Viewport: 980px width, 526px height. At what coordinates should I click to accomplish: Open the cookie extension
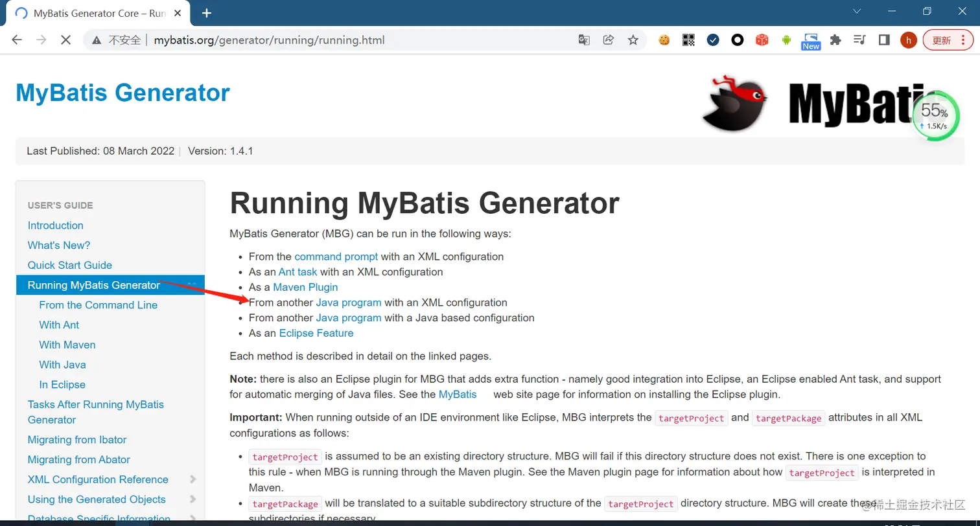click(x=664, y=40)
